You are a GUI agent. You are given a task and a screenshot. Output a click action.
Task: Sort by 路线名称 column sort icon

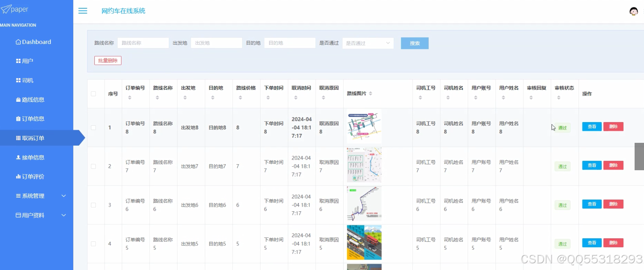tap(157, 98)
